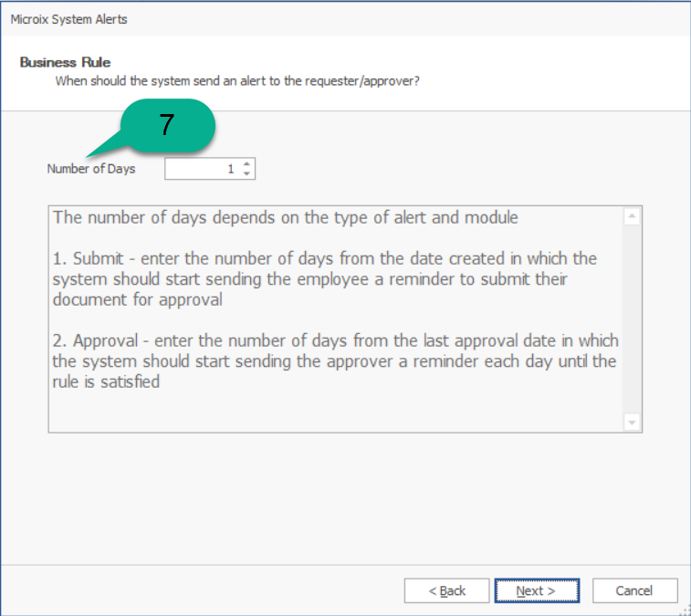Image resolution: width=691 pixels, height=616 pixels.
Task: Click the requester/approver question subtitle
Action: pyautogui.click(x=237, y=80)
